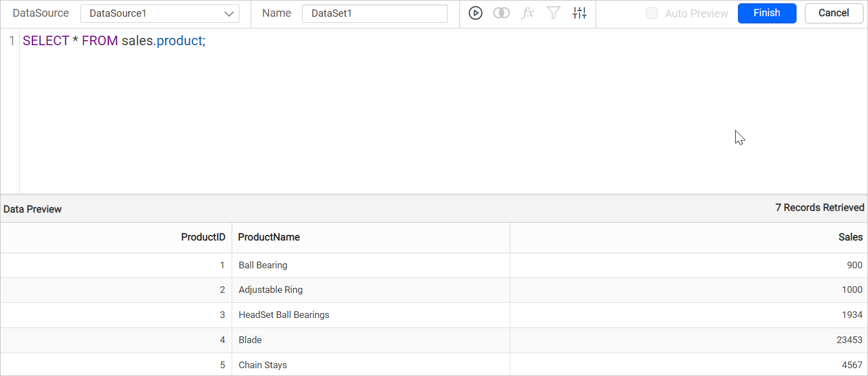This screenshot has width=868, height=376.
Task: Click the join/union circles icon
Action: [501, 13]
